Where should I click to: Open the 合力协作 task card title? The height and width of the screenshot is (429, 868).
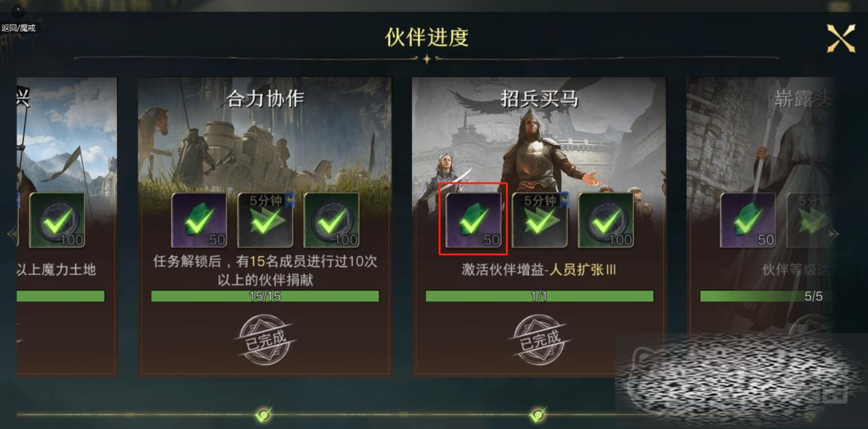(x=265, y=99)
